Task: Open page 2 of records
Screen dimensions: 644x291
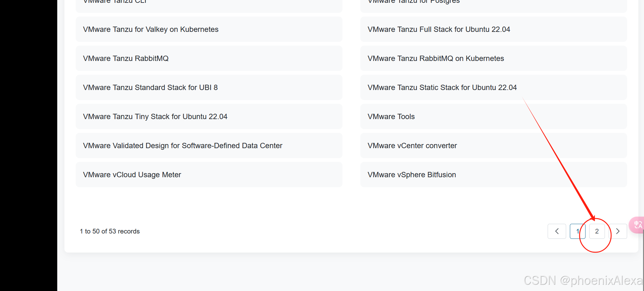Action: click(597, 231)
